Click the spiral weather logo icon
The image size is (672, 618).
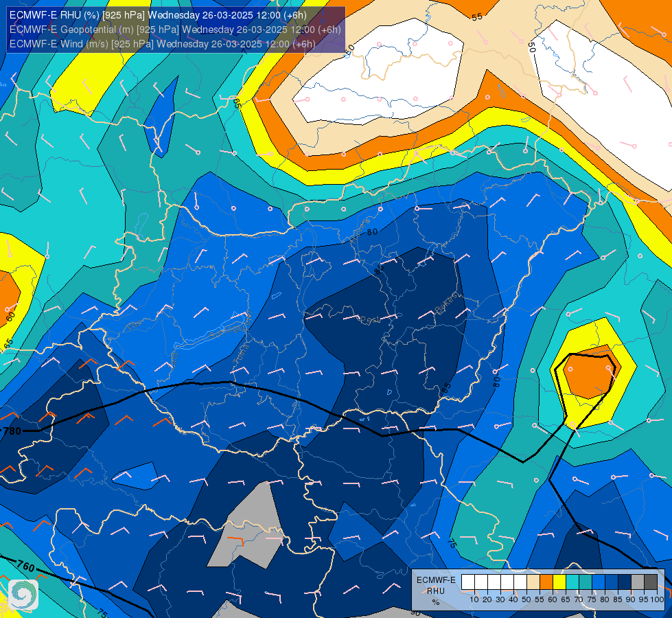23,595
